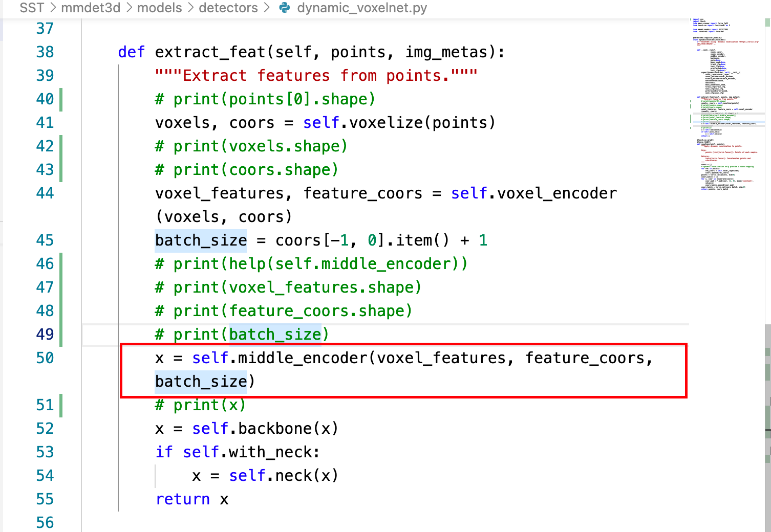Click the green gutter marker at line 48
The width and height of the screenshot is (771, 532).
click(x=61, y=311)
